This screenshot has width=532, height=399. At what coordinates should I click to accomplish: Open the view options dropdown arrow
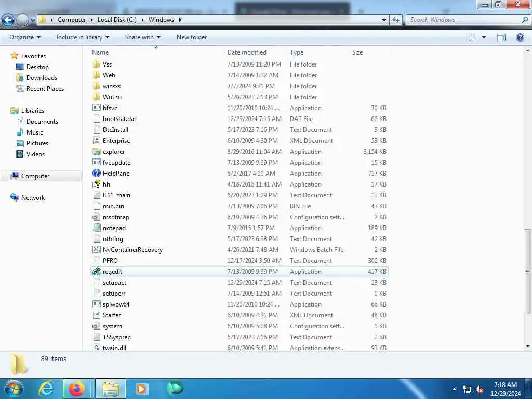tap(484, 37)
